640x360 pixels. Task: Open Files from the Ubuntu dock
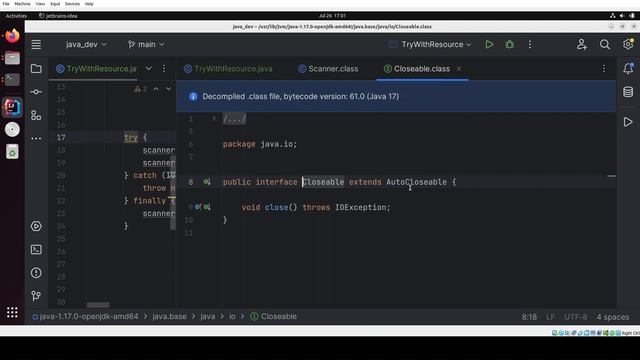pos(12,58)
